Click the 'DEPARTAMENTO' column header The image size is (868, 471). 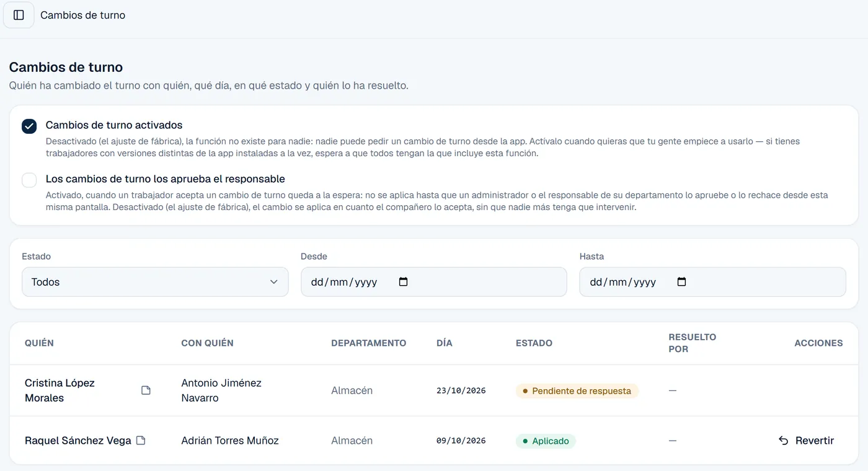369,343
